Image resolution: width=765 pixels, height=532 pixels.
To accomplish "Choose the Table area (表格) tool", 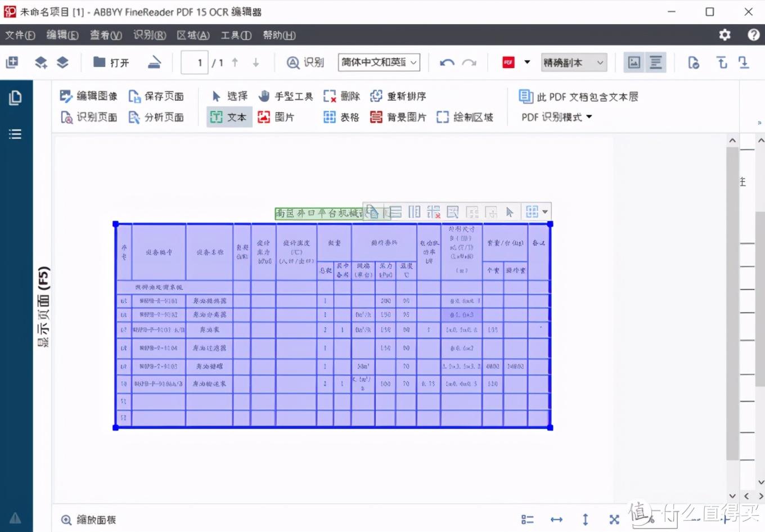I will pyautogui.click(x=341, y=117).
